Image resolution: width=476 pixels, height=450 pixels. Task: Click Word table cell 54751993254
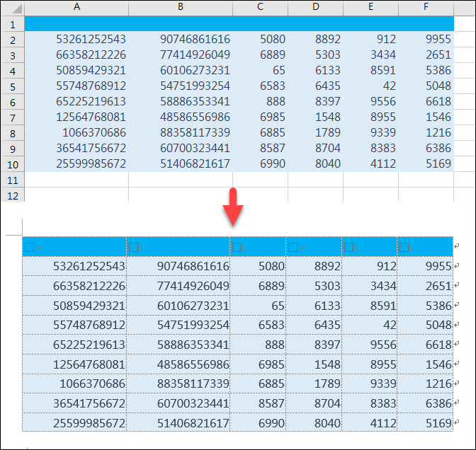click(178, 325)
